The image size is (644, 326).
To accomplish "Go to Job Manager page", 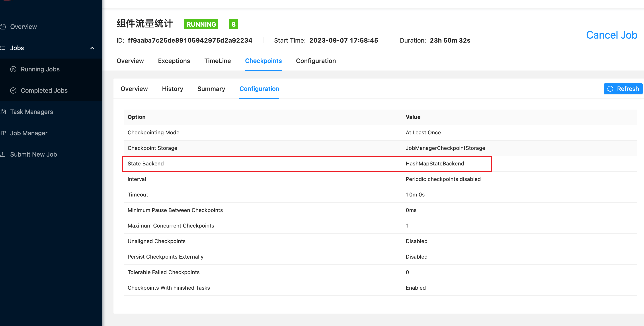I will [x=29, y=133].
